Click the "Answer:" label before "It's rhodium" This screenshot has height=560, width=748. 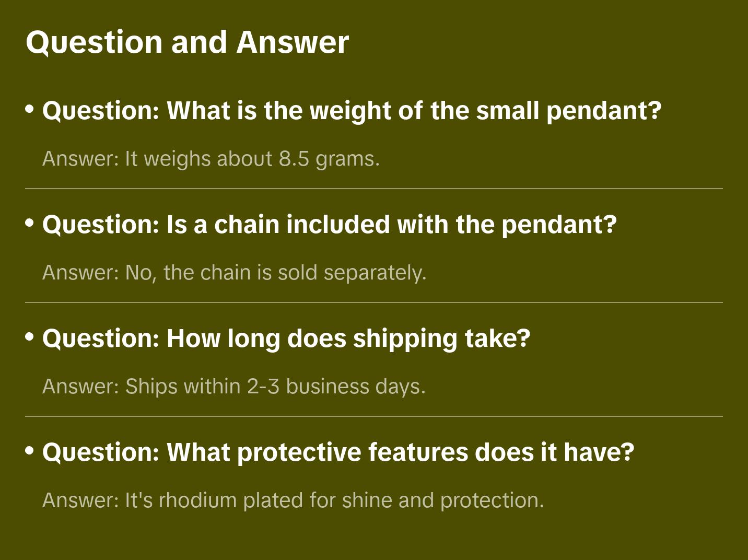coord(81,500)
